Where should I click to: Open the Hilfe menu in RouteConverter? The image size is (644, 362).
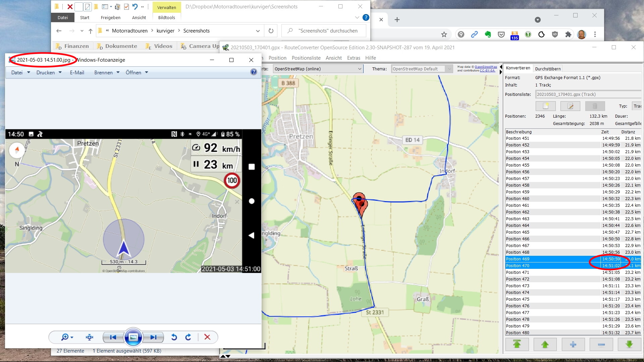click(x=370, y=58)
